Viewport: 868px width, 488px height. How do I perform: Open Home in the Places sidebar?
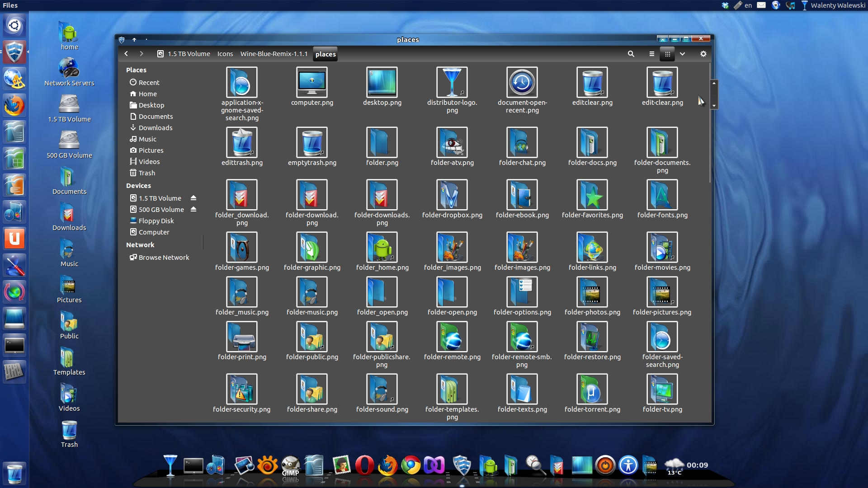coord(143,94)
